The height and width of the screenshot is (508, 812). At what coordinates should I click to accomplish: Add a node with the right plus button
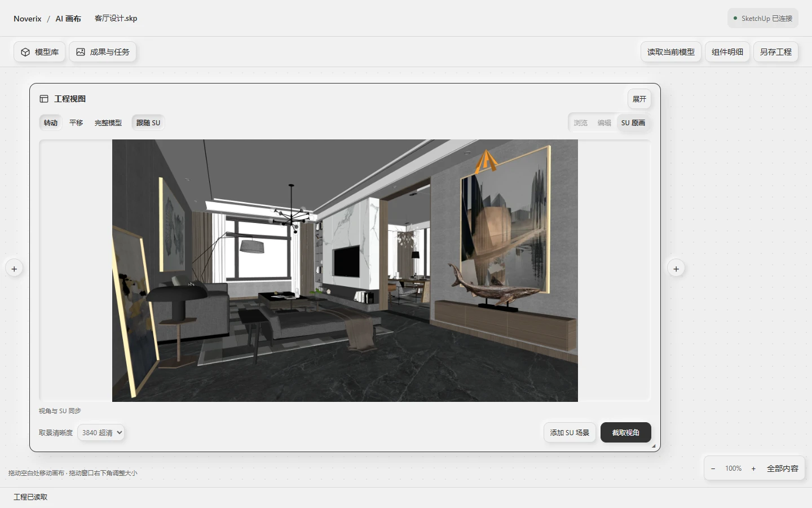[x=676, y=269]
